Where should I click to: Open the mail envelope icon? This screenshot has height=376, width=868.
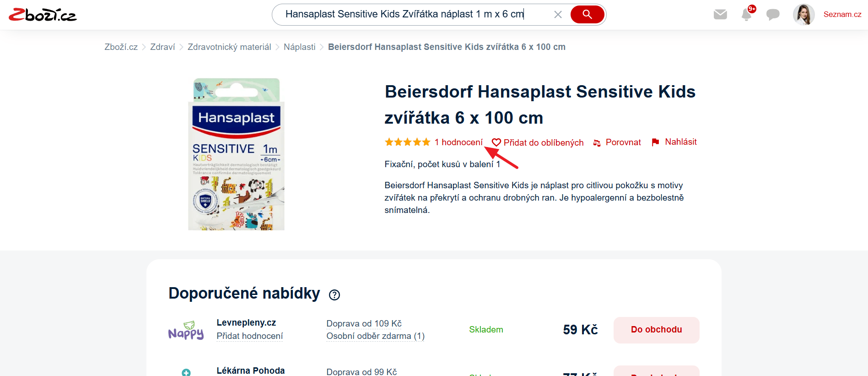tap(720, 15)
